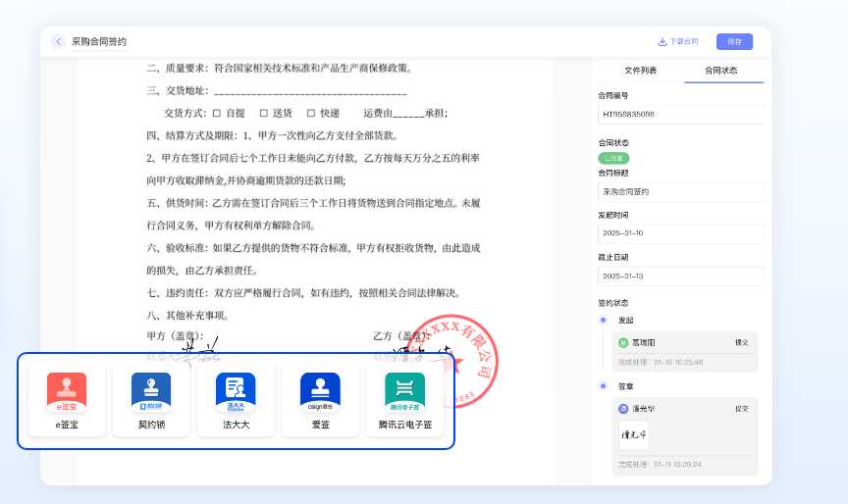Screen dimensions: 848x504
Task: Check the 送货 delivery checkbox
Action: click(x=263, y=114)
